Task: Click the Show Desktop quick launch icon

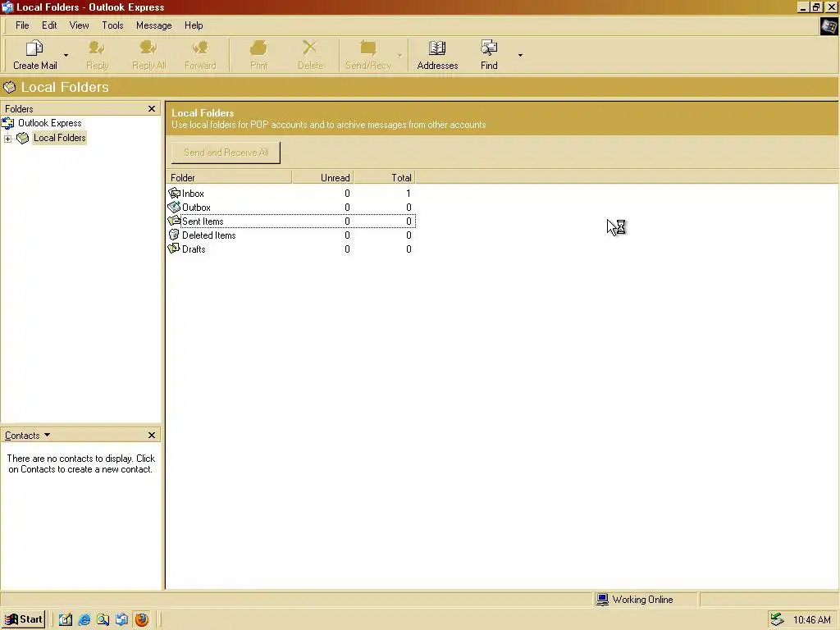Action: pyautogui.click(x=66, y=620)
